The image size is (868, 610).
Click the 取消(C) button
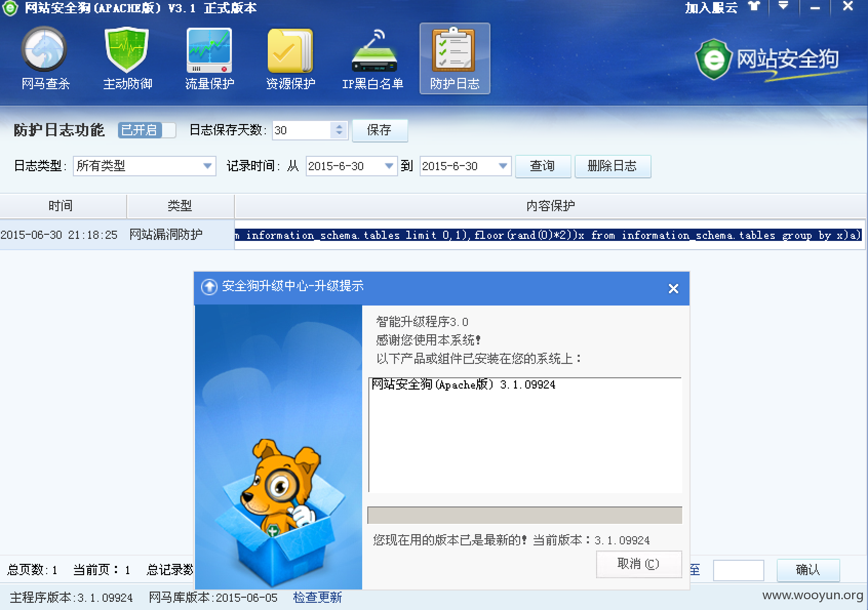tap(639, 564)
